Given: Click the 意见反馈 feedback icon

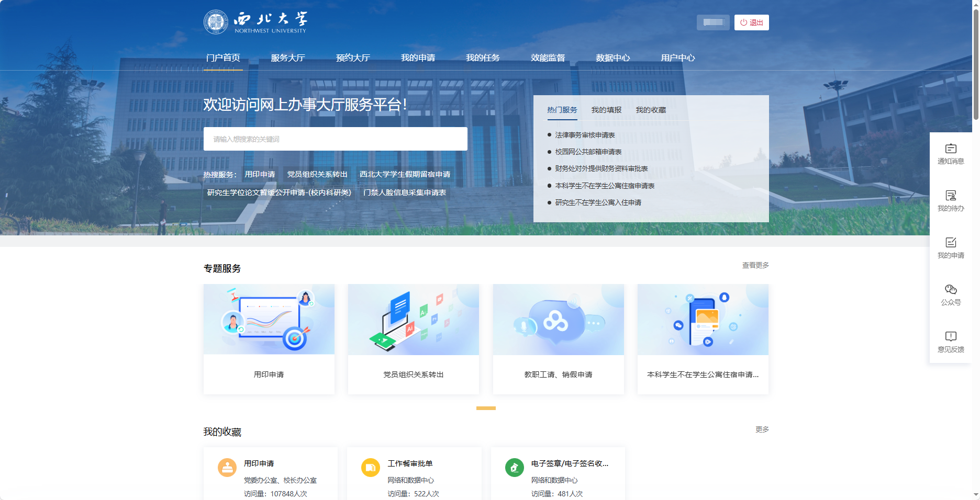Looking at the screenshot, I should click(x=950, y=337).
